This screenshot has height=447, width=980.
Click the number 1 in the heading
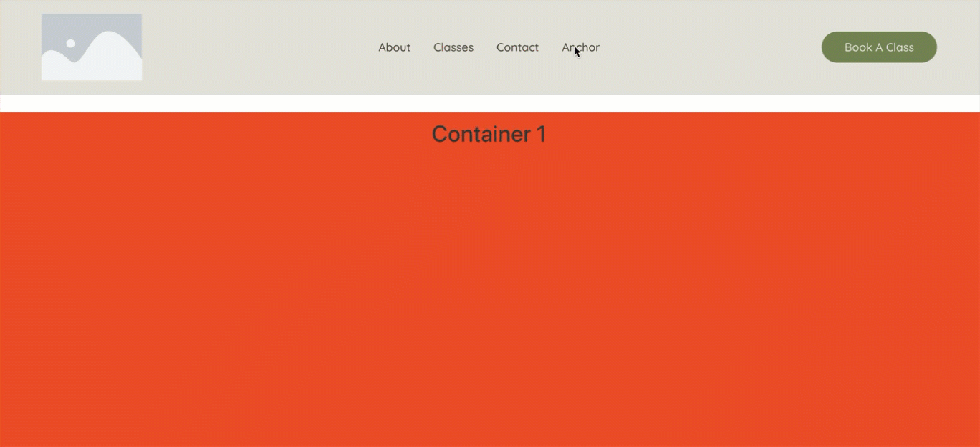pyautogui.click(x=541, y=134)
